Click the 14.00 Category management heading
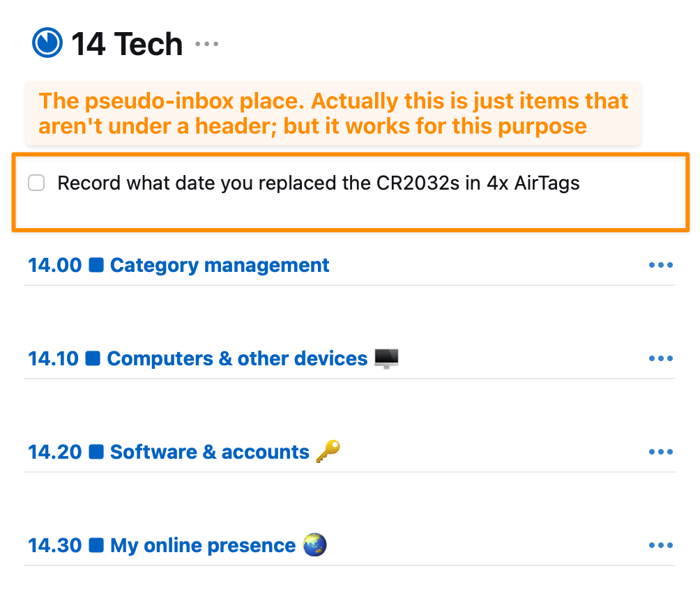The image size is (700, 594). tap(219, 266)
